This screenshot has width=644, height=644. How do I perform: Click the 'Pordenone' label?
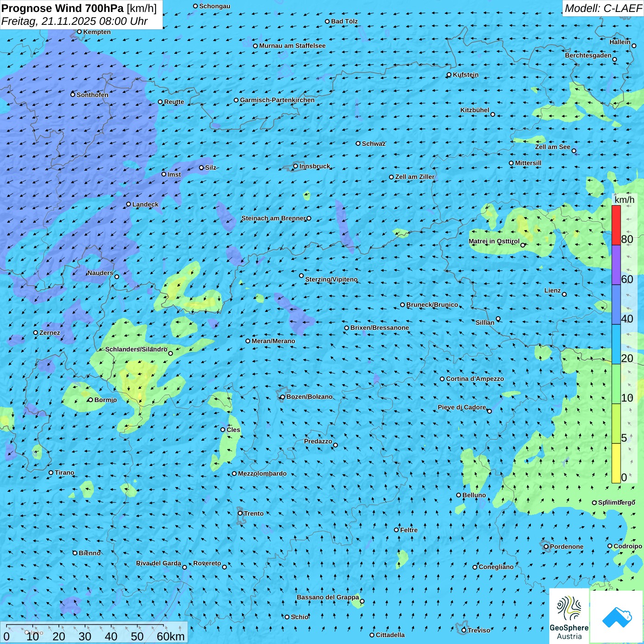[x=567, y=546]
